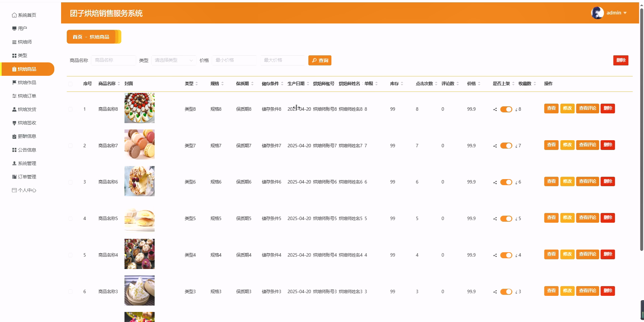This screenshot has width=644, height=322.
Task: Toggle 是否上架 switch for 商品名称7
Action: pos(506,146)
